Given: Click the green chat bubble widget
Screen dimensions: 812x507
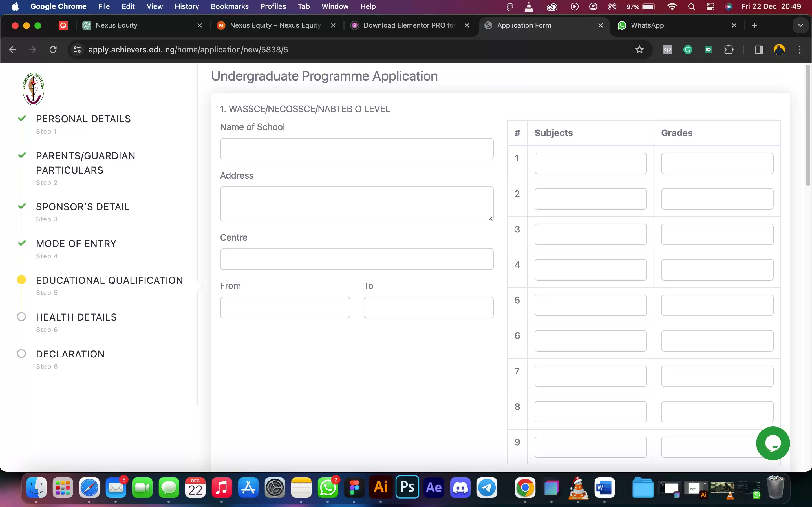Looking at the screenshot, I should click(x=773, y=443).
